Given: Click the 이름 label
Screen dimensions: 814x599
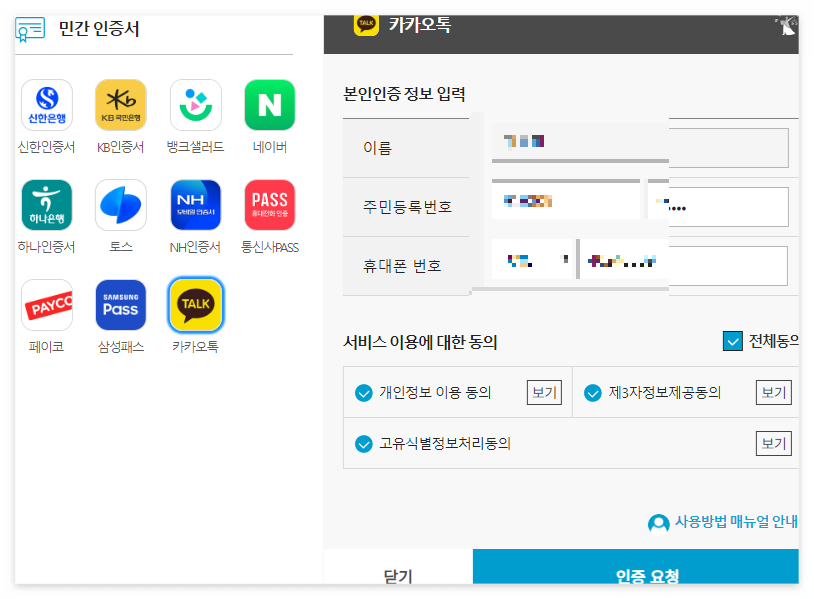Looking at the screenshot, I should 377,148.
